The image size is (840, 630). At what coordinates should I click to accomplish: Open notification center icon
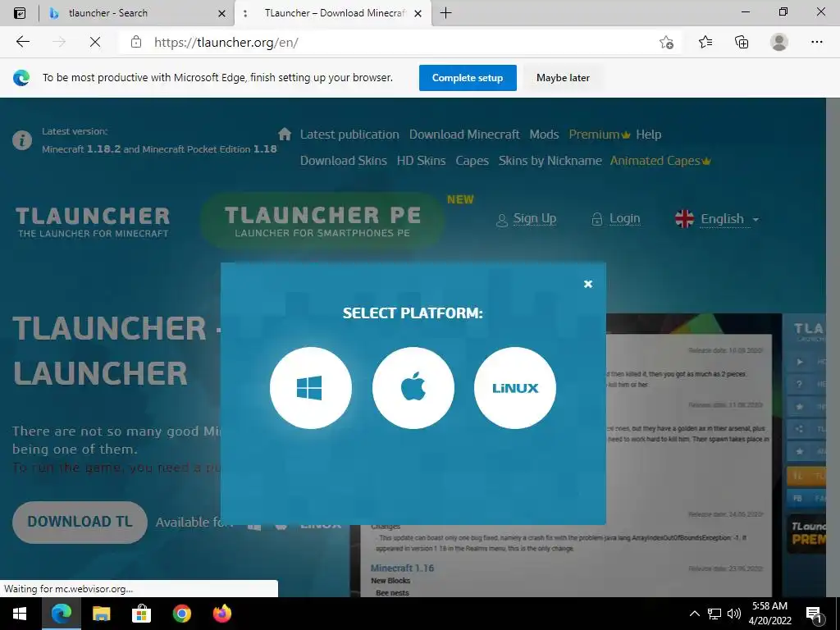pyautogui.click(x=815, y=614)
